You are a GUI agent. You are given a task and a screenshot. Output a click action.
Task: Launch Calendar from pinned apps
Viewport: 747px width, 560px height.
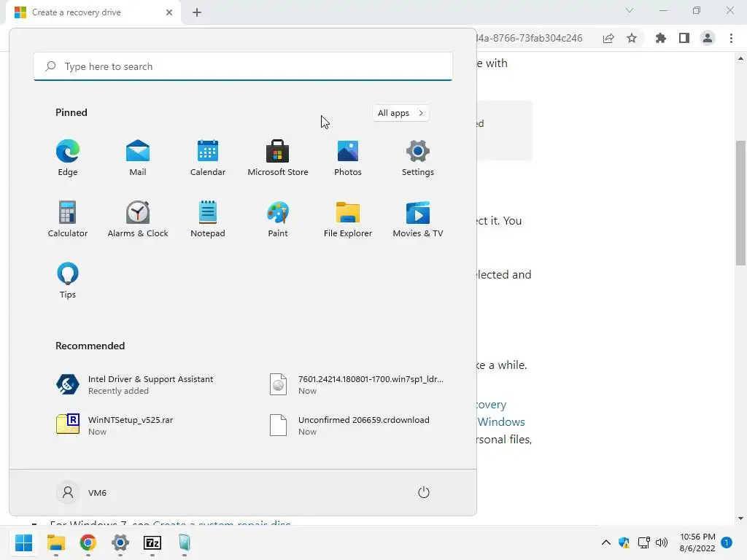click(x=208, y=158)
